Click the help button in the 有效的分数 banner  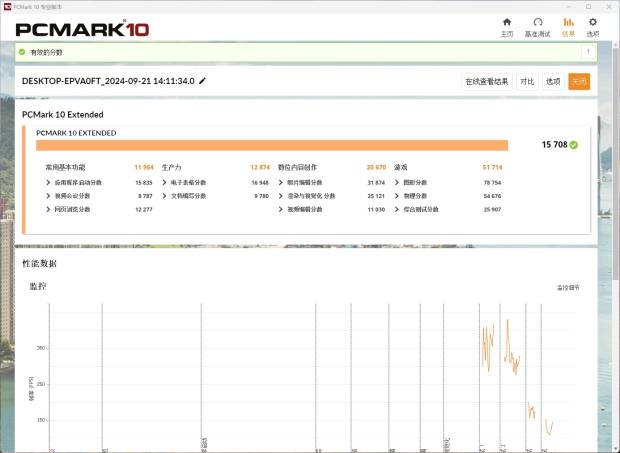coord(588,52)
